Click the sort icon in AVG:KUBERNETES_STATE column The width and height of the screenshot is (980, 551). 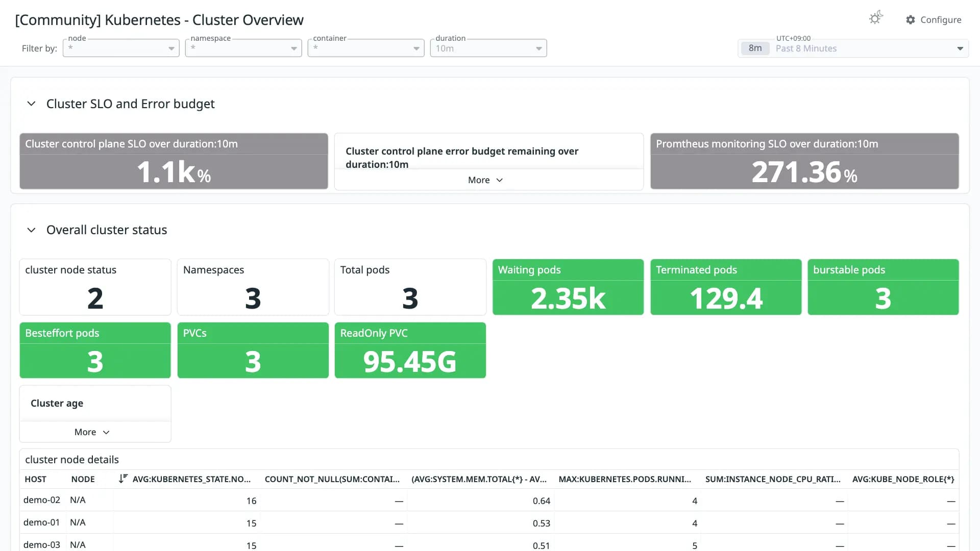[x=123, y=479]
